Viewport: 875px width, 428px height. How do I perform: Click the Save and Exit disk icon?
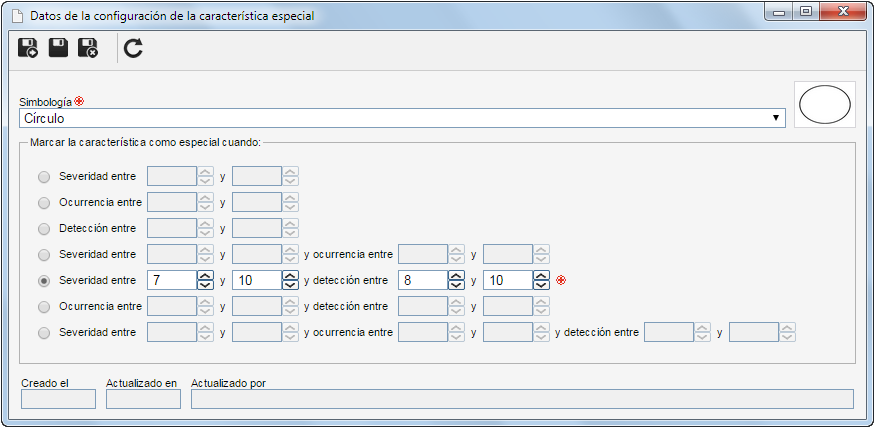point(88,48)
